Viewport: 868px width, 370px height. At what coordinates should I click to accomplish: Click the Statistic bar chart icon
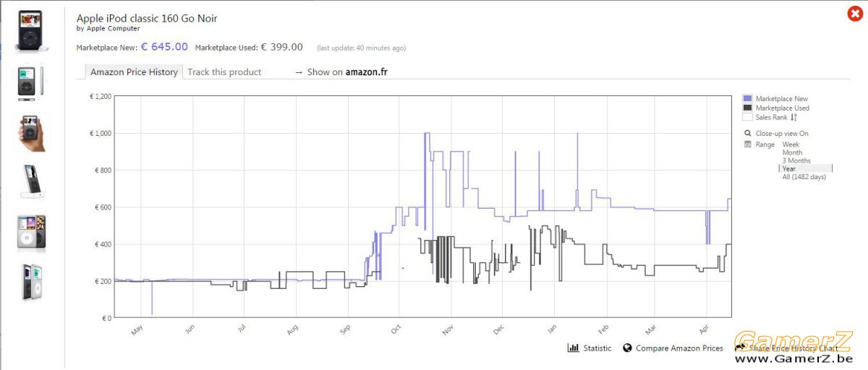(x=573, y=348)
